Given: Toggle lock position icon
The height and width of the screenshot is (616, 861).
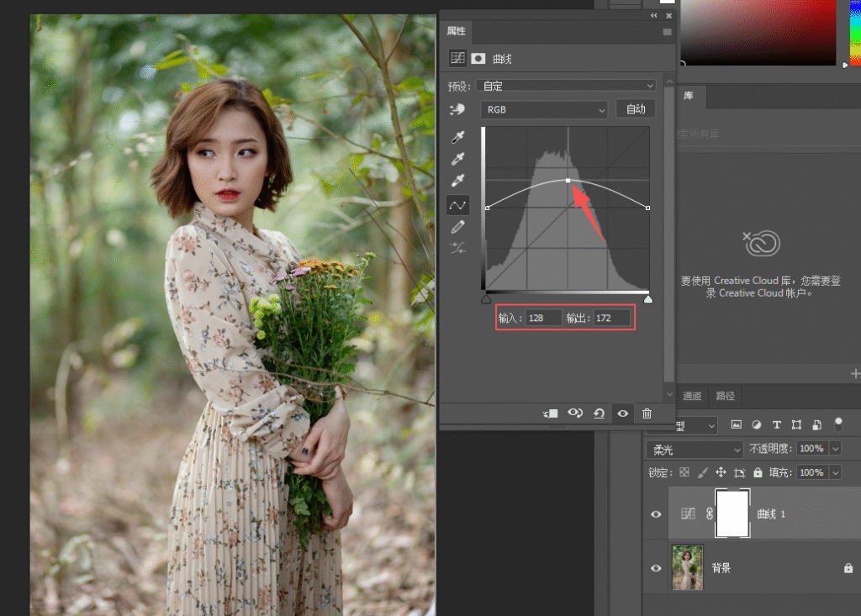Looking at the screenshot, I should tap(721, 472).
